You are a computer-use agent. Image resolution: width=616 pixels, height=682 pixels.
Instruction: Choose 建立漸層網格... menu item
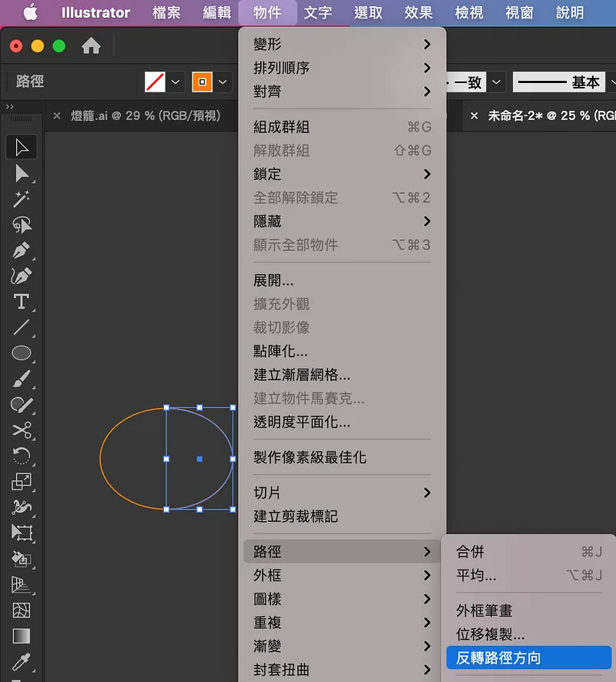tap(342, 375)
